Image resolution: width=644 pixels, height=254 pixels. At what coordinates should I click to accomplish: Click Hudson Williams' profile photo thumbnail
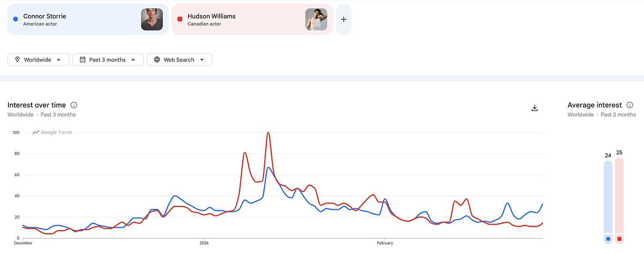316,19
